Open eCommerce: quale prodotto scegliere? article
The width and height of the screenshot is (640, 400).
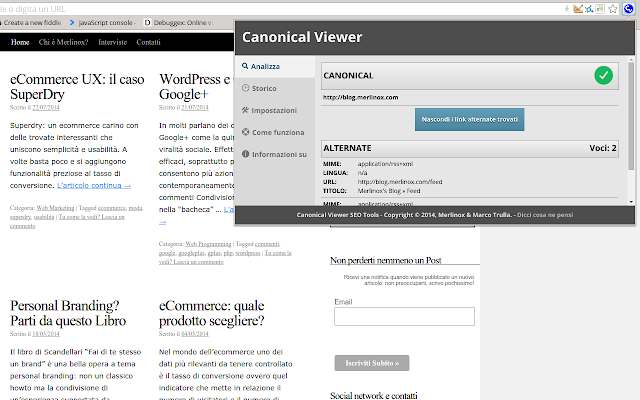212,313
